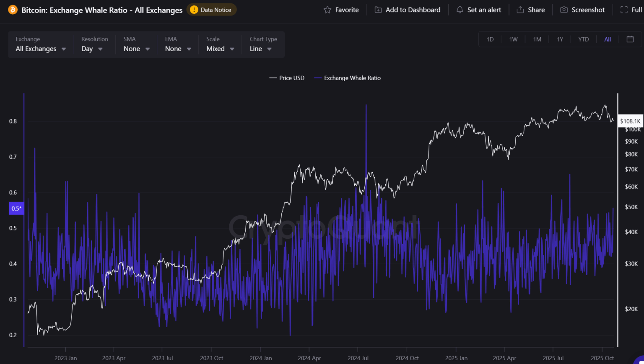
Task: Change the Scale dropdown from Mixed
Action: (x=220, y=49)
